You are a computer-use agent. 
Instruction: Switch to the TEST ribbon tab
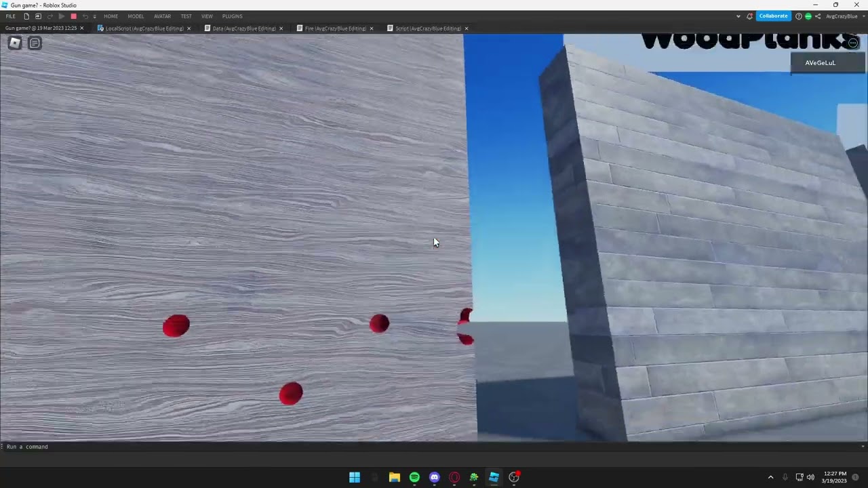coord(186,16)
